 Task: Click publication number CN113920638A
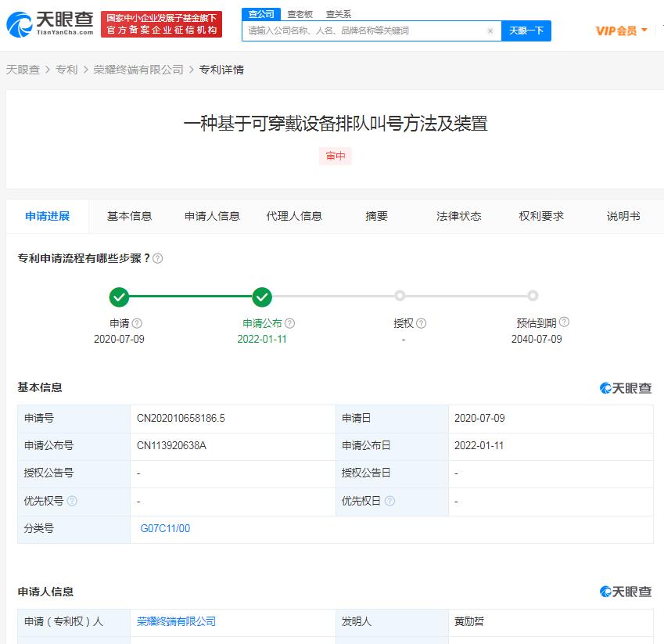click(171, 446)
